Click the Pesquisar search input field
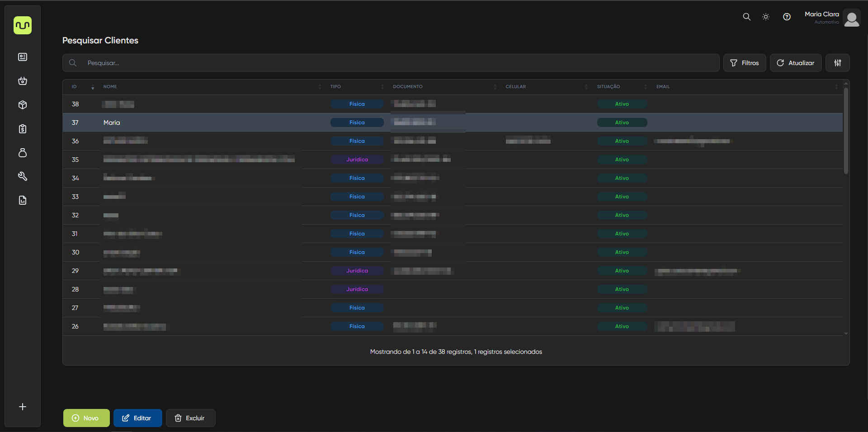The width and height of the screenshot is (868, 432). pos(398,63)
